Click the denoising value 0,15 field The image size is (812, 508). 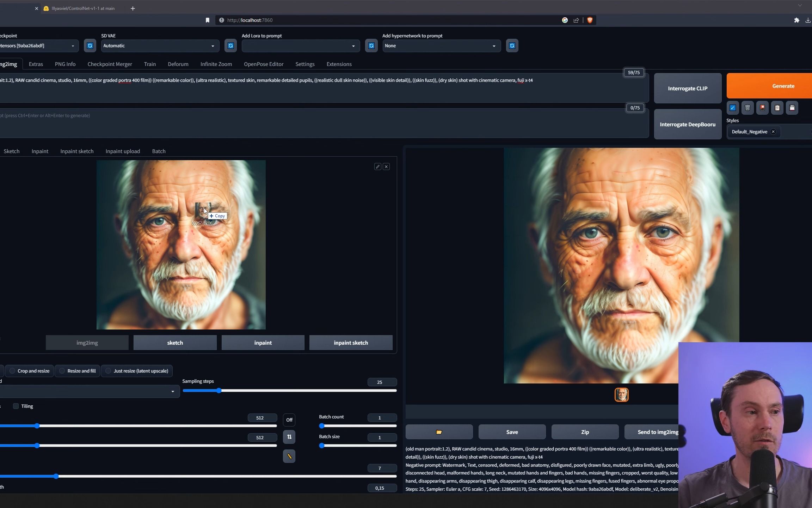pyautogui.click(x=382, y=488)
